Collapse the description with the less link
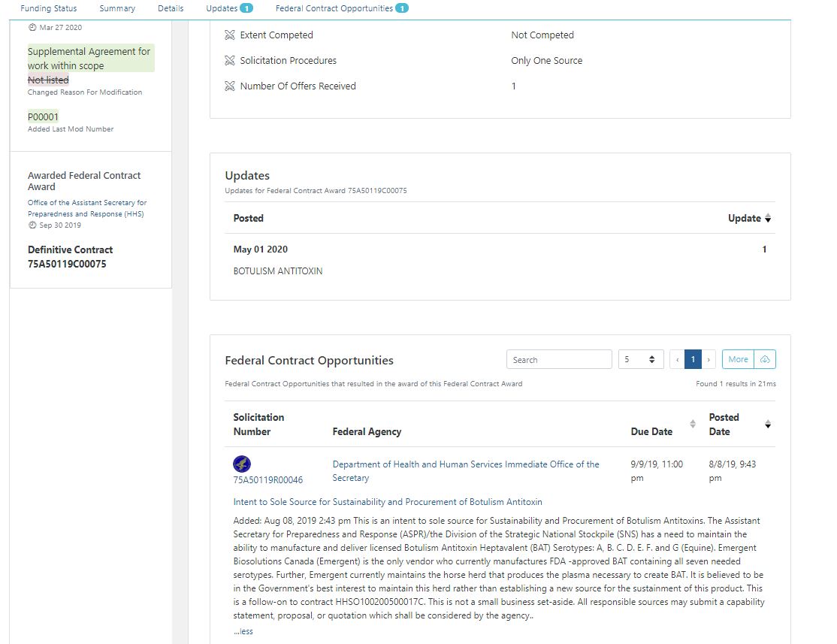The height and width of the screenshot is (644, 837). coord(243,631)
